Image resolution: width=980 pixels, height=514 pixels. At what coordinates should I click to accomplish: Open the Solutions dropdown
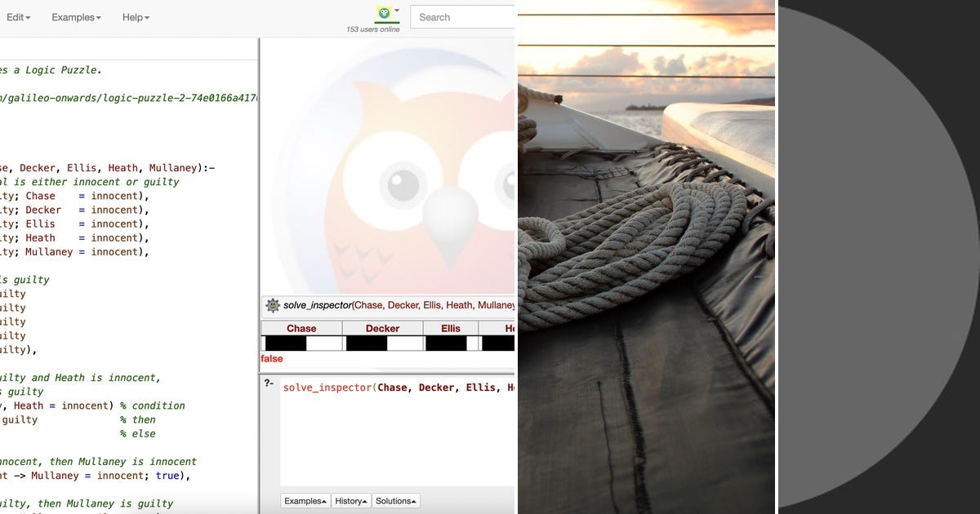point(395,500)
